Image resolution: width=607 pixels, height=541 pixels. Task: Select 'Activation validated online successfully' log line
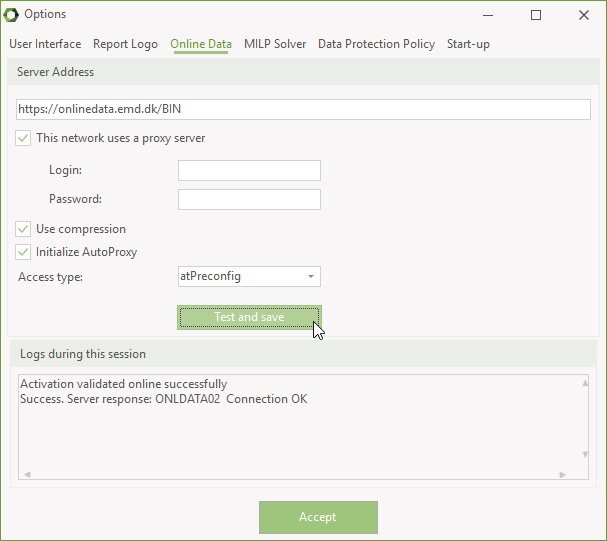click(x=123, y=384)
